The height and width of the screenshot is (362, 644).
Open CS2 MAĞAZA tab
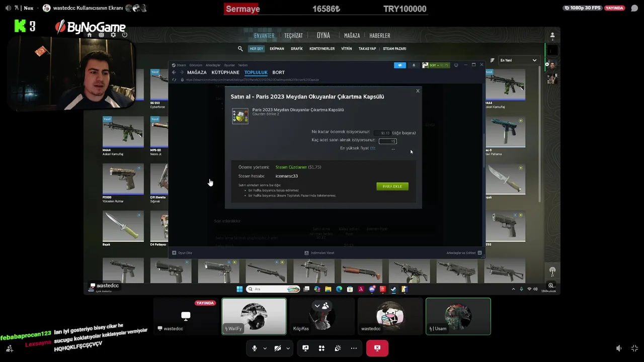[352, 36]
